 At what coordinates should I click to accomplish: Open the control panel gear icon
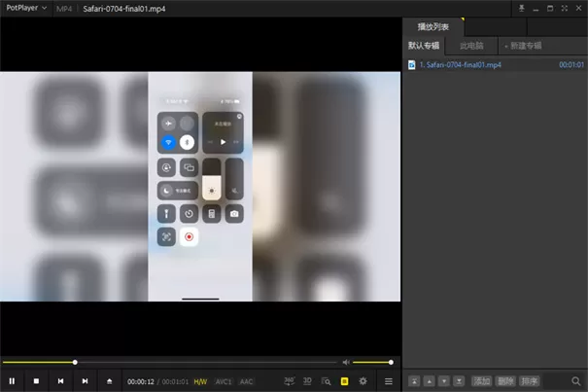363,381
